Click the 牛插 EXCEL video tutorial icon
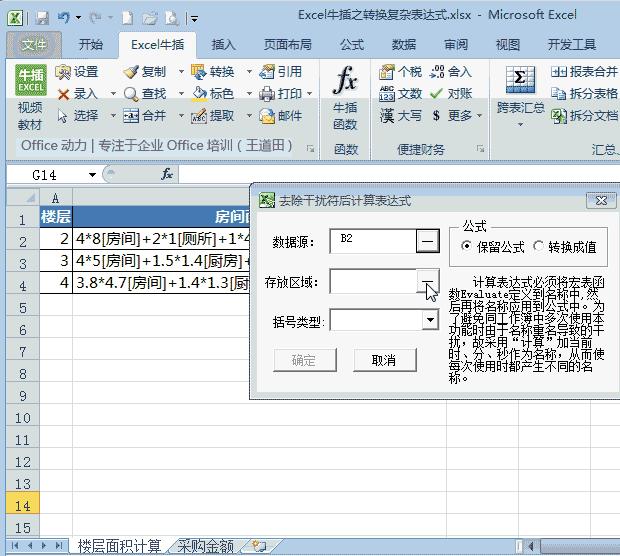 click(31, 80)
